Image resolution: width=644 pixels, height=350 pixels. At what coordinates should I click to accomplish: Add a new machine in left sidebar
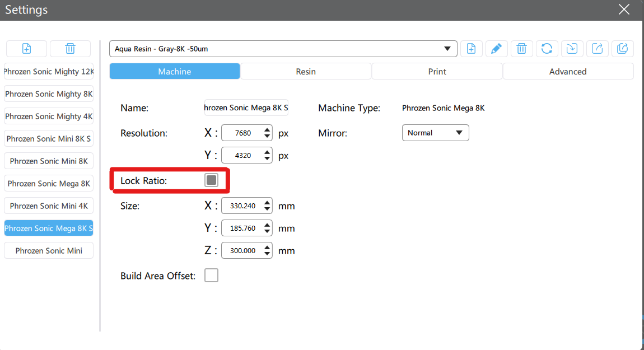(x=26, y=49)
